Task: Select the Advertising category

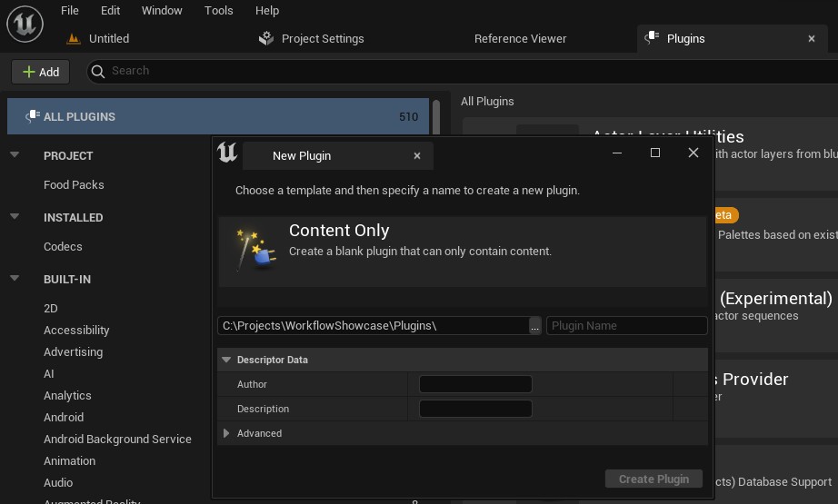Action: point(74,352)
